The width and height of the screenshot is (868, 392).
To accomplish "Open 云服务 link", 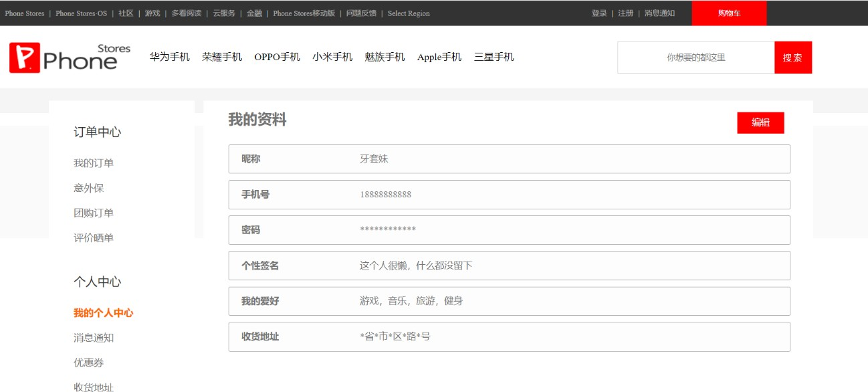I will (224, 13).
